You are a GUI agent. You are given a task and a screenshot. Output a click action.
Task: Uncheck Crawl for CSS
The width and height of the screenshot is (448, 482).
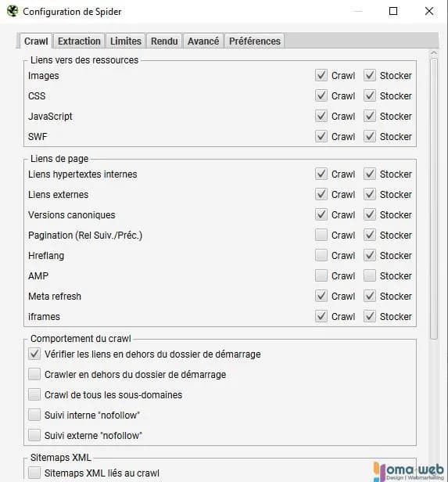click(x=321, y=95)
